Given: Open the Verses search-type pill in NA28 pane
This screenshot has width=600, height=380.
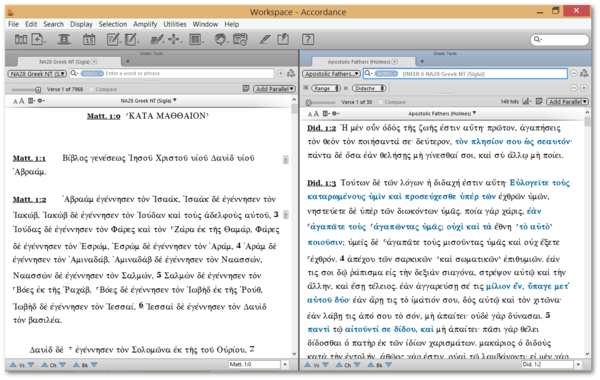Looking at the screenshot, I should click(x=92, y=73).
